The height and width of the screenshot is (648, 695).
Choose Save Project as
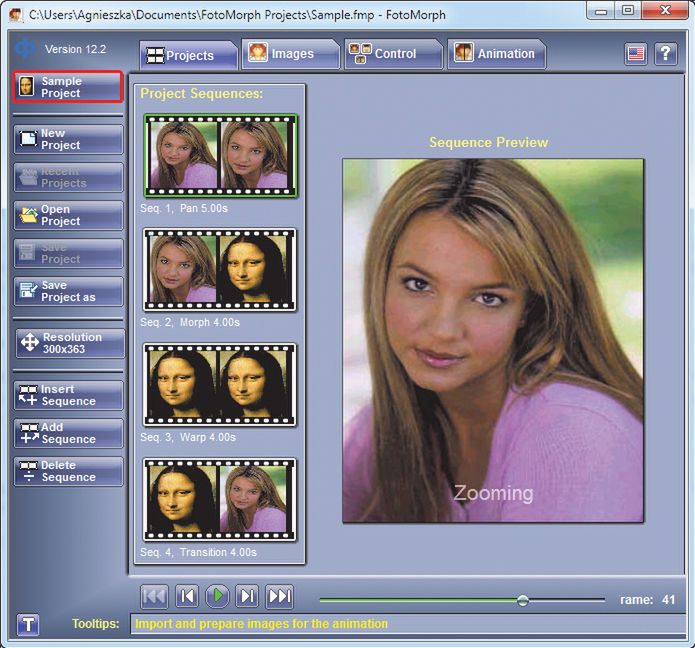pos(69,292)
